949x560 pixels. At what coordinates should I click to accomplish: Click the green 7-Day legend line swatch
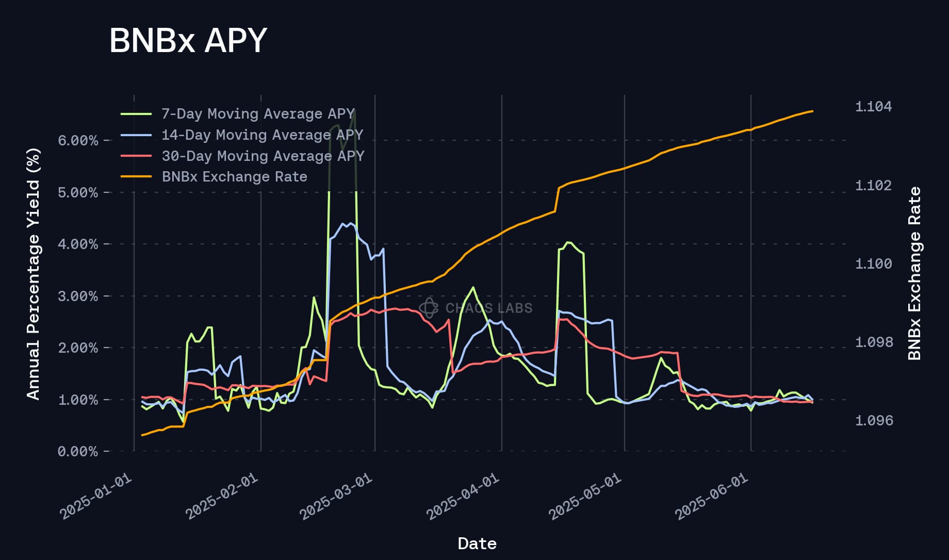pyautogui.click(x=136, y=114)
